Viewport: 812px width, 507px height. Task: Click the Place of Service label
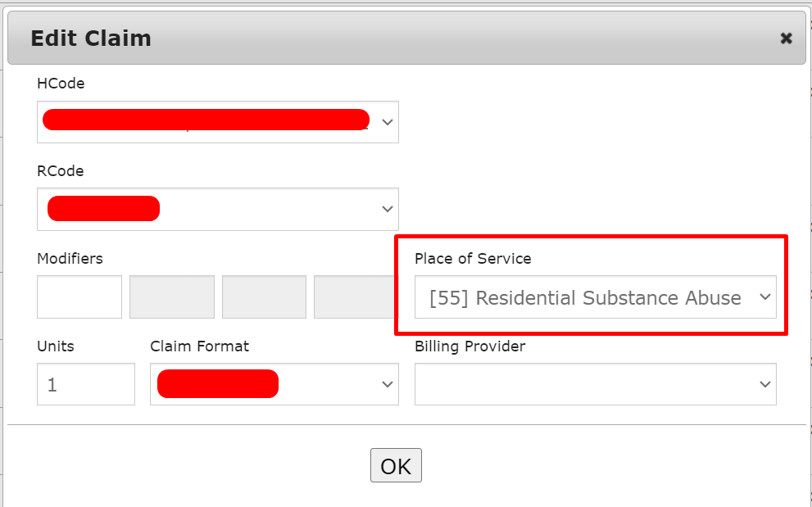473,259
